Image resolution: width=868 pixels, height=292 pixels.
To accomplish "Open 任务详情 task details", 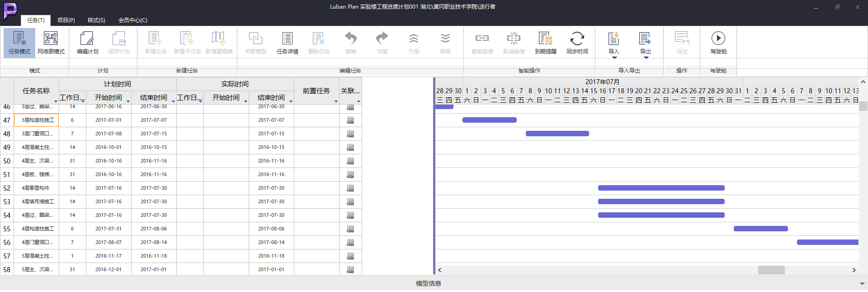I will pyautogui.click(x=288, y=43).
